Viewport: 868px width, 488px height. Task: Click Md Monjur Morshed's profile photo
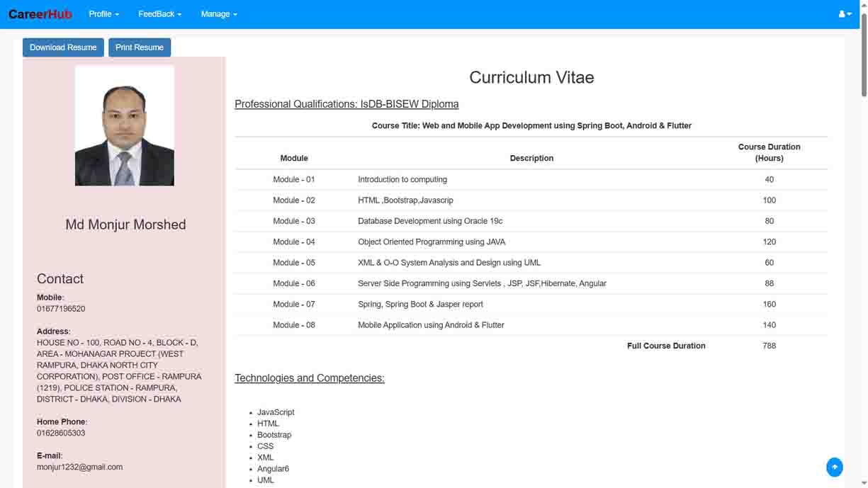(125, 125)
